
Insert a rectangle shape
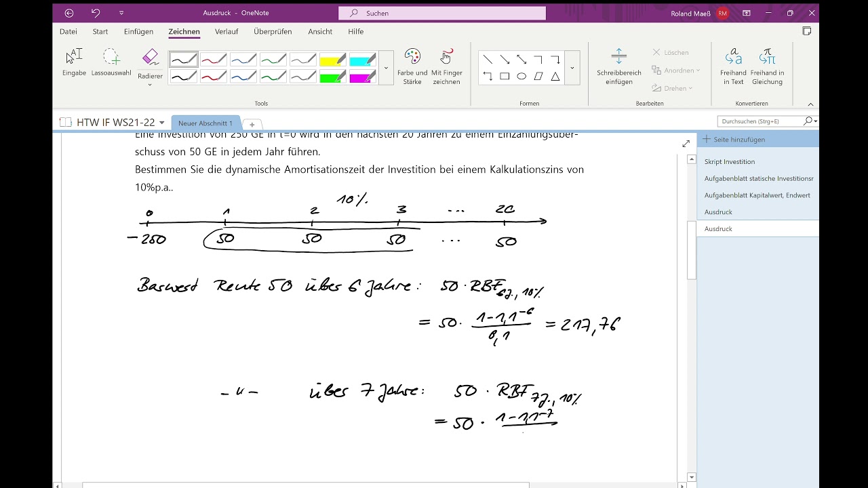click(505, 76)
